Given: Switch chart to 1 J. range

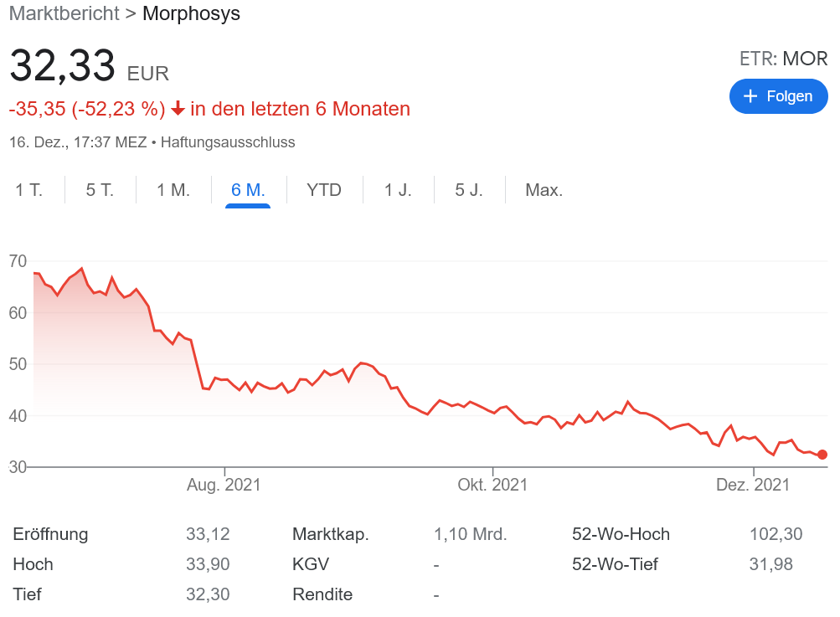Looking at the screenshot, I should point(398,190).
